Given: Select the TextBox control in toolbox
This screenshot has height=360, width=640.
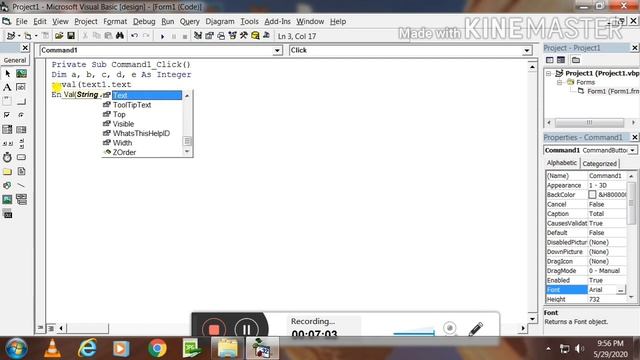Looking at the screenshot, I should (x=21, y=87).
